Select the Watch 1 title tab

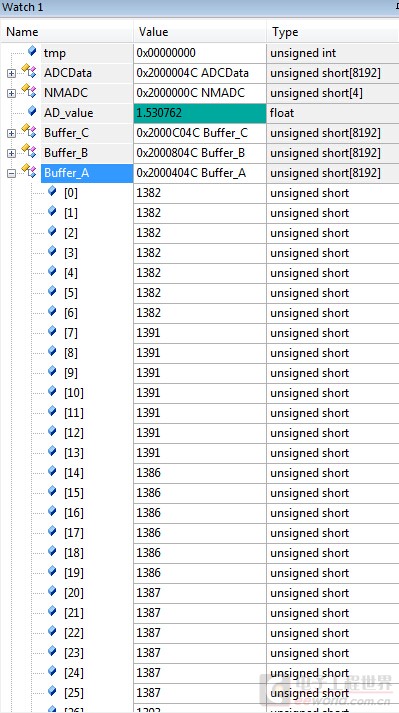pos(23,8)
